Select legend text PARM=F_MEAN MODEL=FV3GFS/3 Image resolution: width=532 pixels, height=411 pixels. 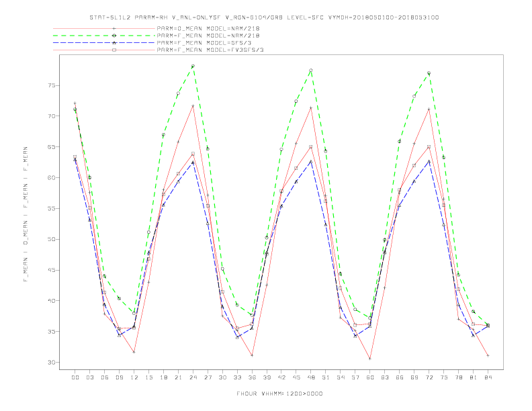click(x=210, y=50)
